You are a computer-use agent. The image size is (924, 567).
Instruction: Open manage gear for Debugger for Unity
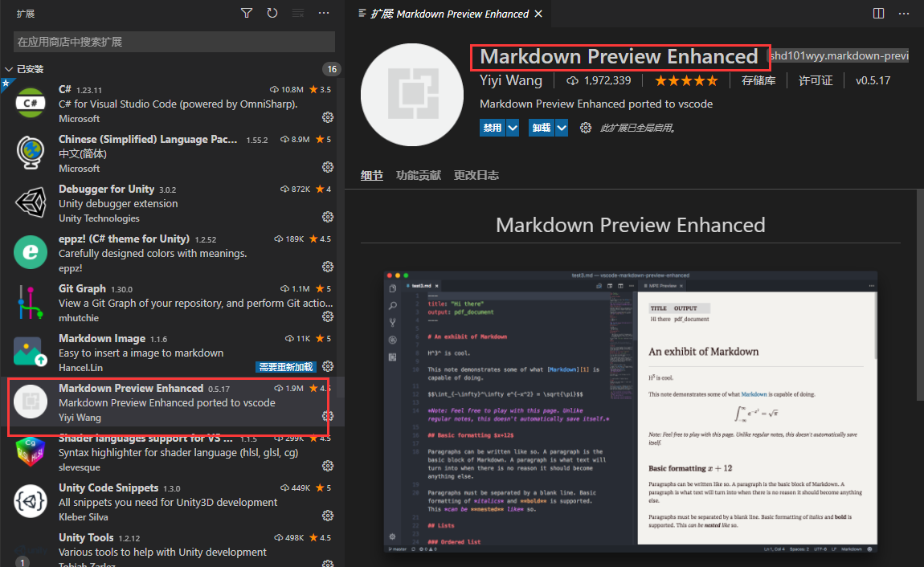tap(329, 217)
